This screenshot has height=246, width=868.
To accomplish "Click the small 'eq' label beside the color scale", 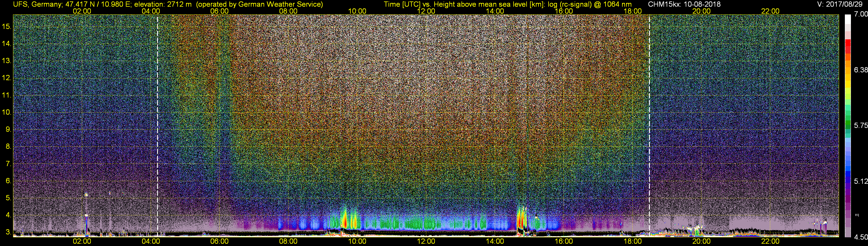I will point(857,215).
